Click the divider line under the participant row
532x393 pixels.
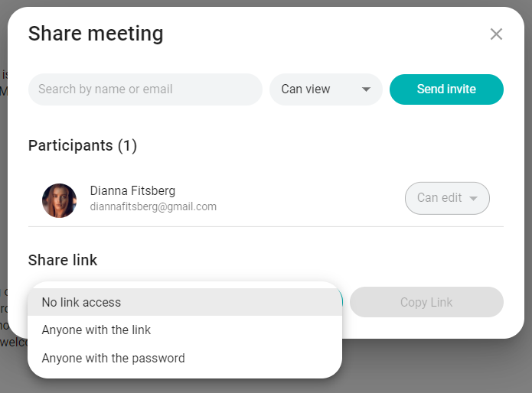tap(266, 227)
